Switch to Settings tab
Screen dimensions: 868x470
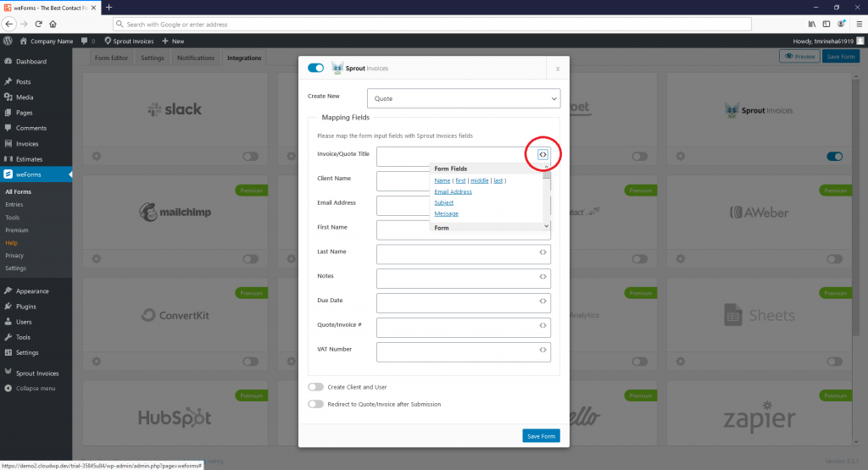tap(153, 58)
